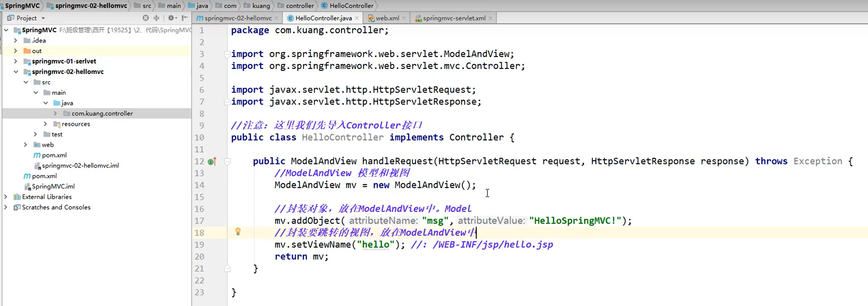
Task: Collapse method fold marker on line 12
Action: pos(227,161)
